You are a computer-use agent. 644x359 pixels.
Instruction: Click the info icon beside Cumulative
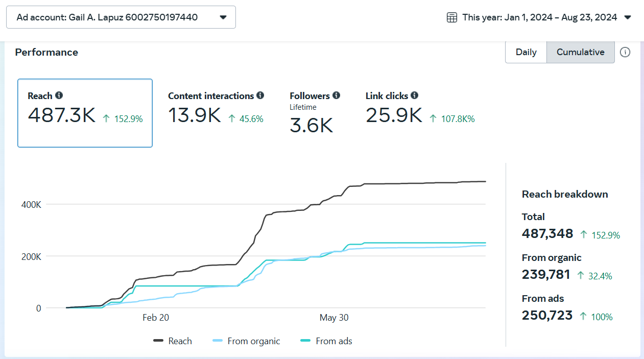pyautogui.click(x=625, y=52)
